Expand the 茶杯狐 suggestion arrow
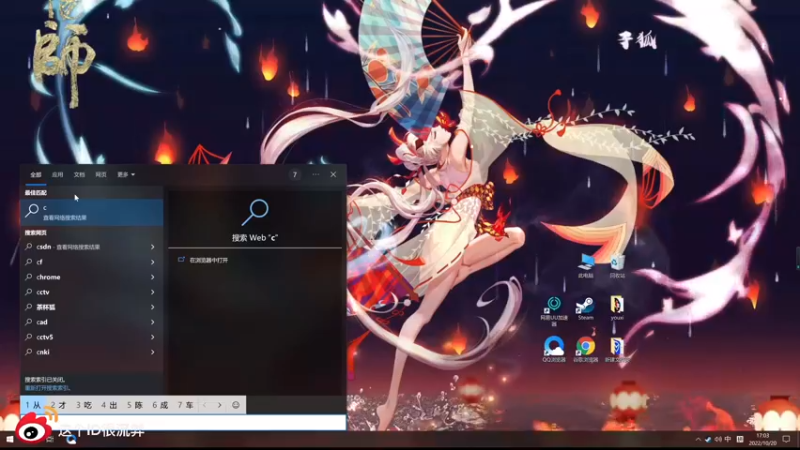The width and height of the screenshot is (800, 450). pyautogui.click(x=153, y=307)
